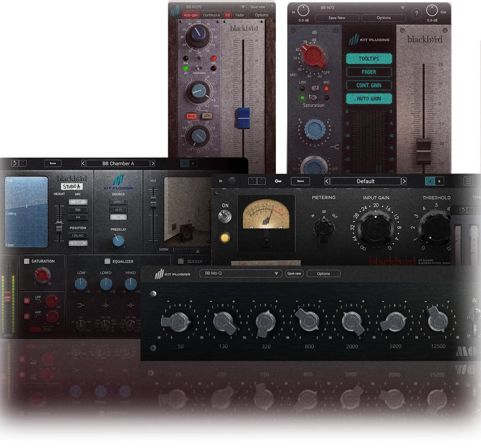Select the B state in compressor
481x448 pixels.
pyautogui.click(x=439, y=181)
